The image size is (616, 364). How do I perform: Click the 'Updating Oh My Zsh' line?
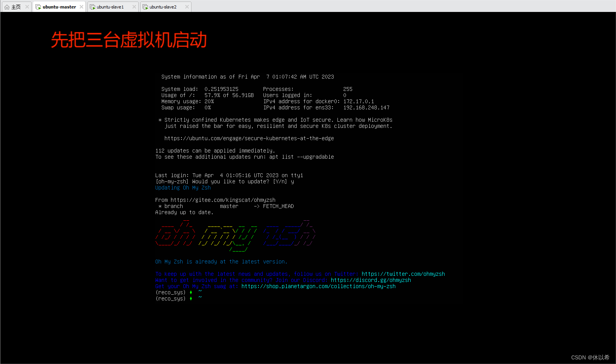tap(183, 188)
